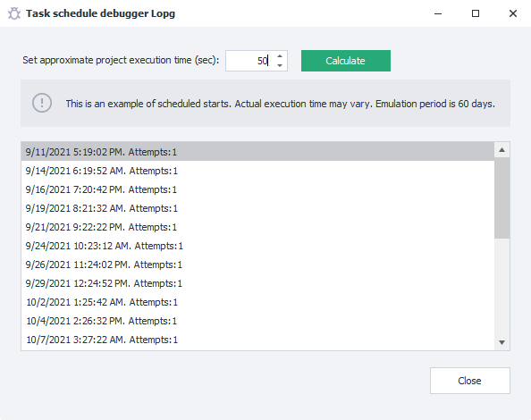Minimize the Task schedule debugger window
Screen dimensions: 531x420
(x=438, y=13)
